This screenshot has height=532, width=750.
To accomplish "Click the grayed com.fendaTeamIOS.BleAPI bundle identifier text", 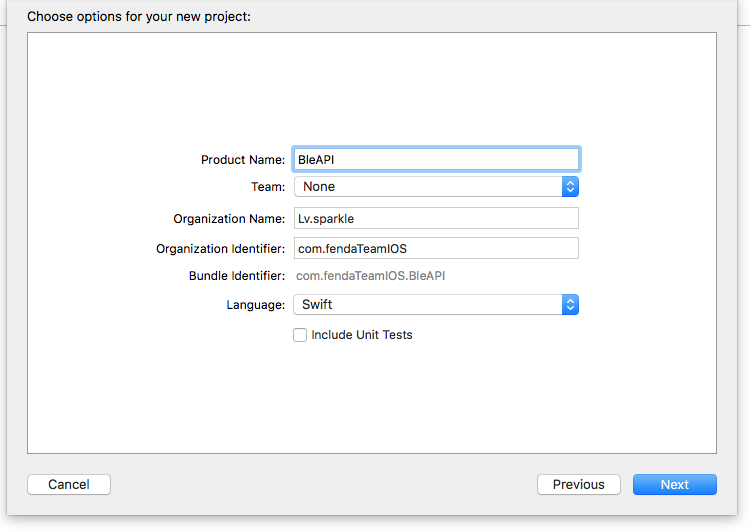I will (x=370, y=276).
